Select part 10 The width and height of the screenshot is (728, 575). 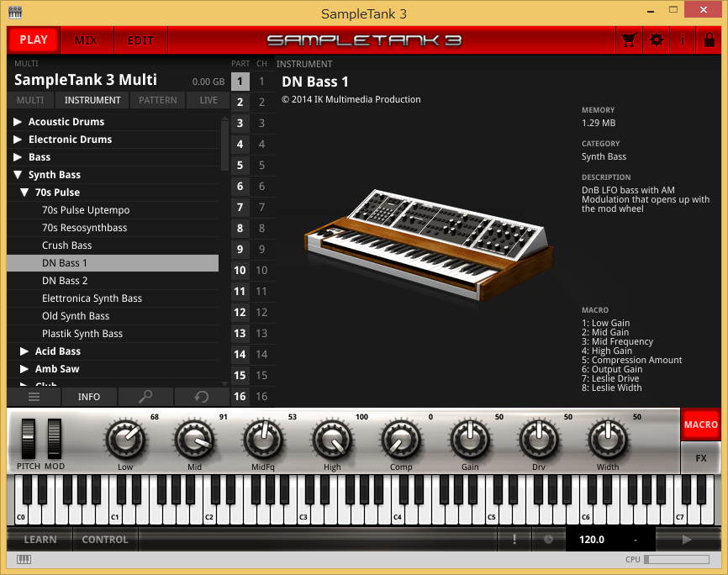240,271
